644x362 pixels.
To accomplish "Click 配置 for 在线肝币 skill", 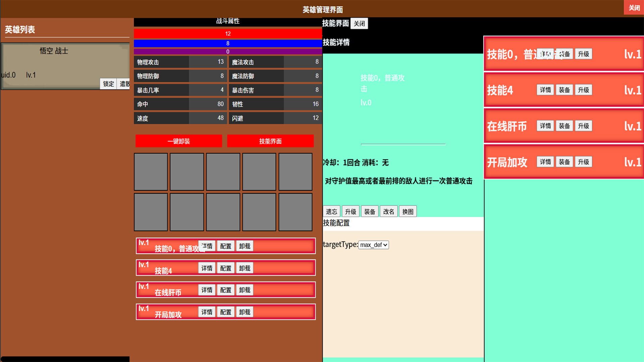I will [225, 290].
